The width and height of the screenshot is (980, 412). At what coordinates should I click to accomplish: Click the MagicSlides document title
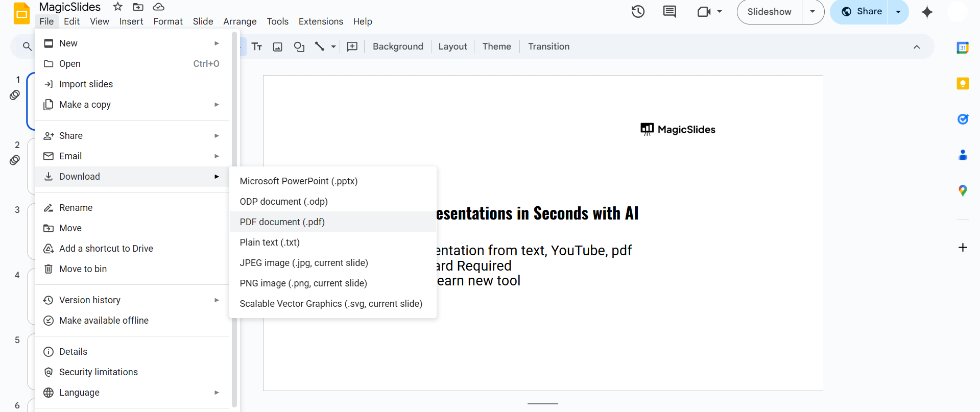point(70,7)
